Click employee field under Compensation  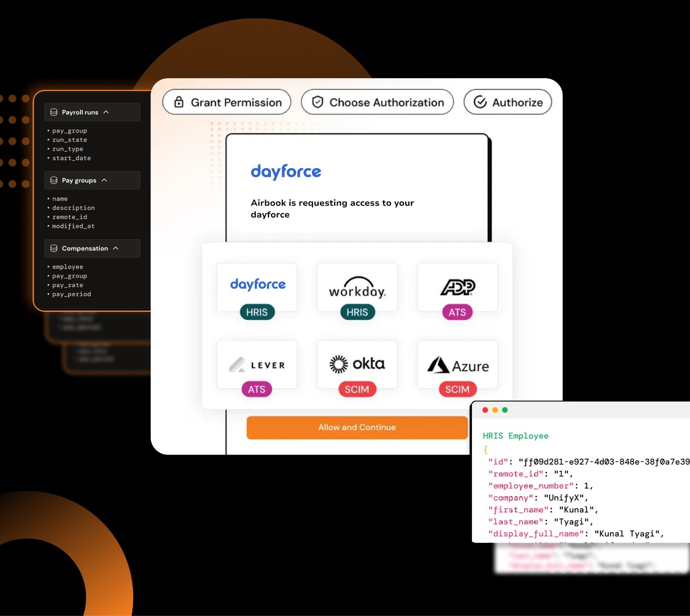tap(68, 267)
